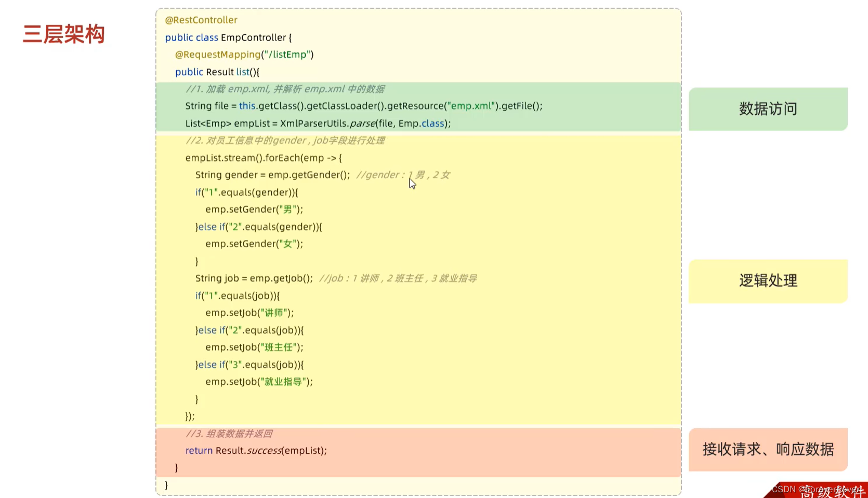Viewport: 868px width, 498px height.
Task: Click the comment '//2. 对员工信息中的gender' line
Action: pyautogui.click(x=285, y=141)
